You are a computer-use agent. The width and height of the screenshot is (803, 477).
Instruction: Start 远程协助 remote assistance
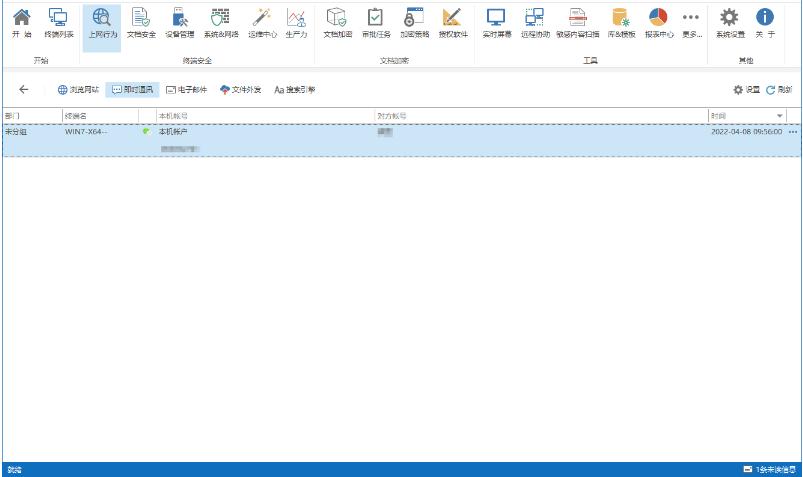(x=535, y=23)
